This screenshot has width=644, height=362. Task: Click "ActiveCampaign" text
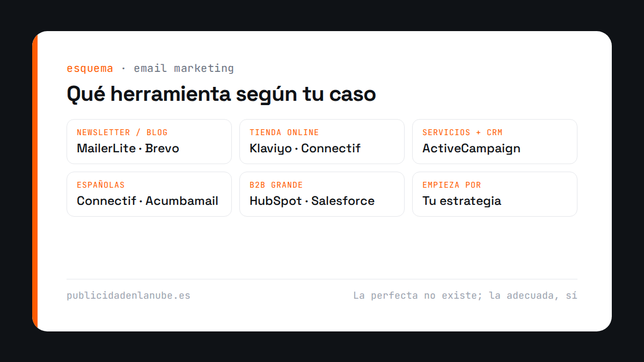pos(471,149)
